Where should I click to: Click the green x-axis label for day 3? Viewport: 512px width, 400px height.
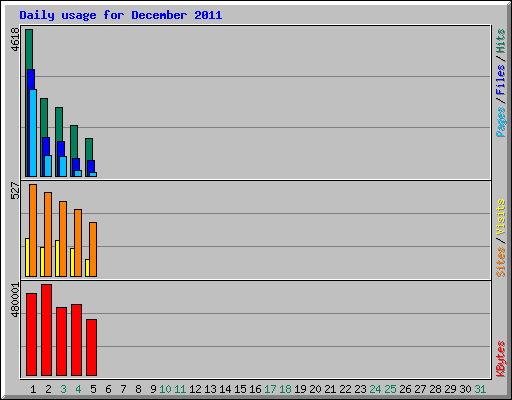pyautogui.click(x=63, y=389)
